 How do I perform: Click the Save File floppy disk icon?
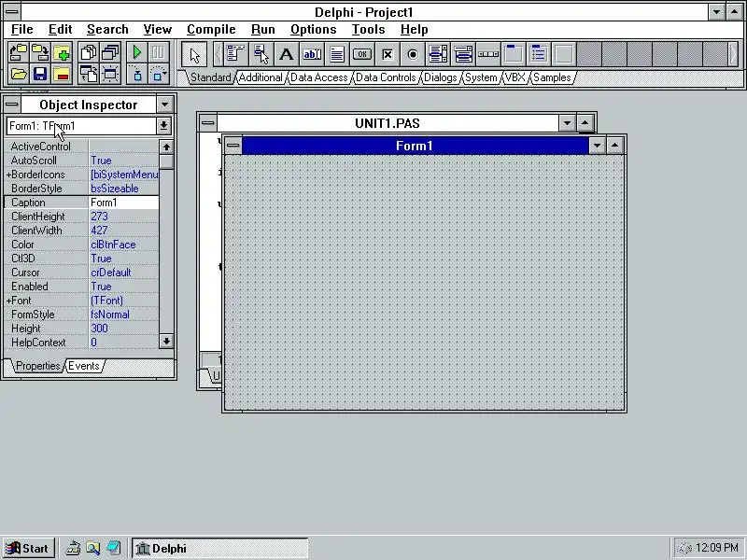[40, 75]
